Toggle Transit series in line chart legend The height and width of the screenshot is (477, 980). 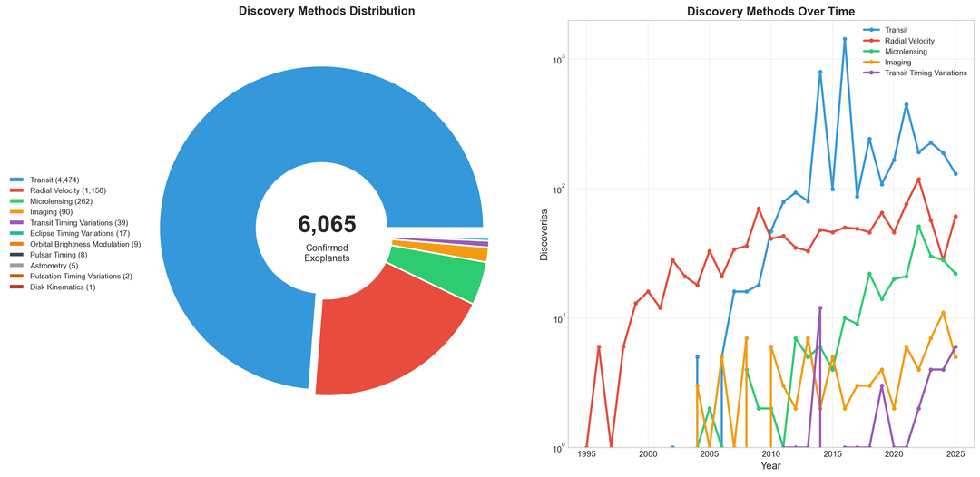(896, 30)
